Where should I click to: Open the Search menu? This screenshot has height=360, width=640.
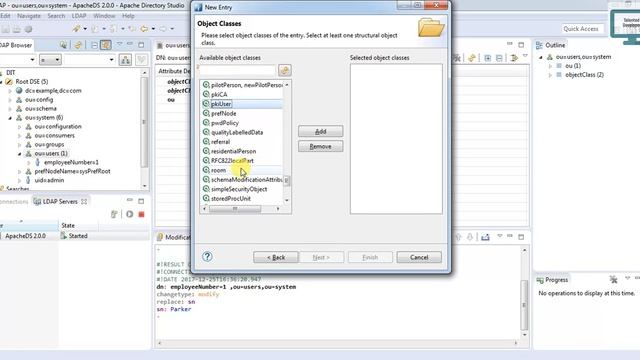point(56,16)
